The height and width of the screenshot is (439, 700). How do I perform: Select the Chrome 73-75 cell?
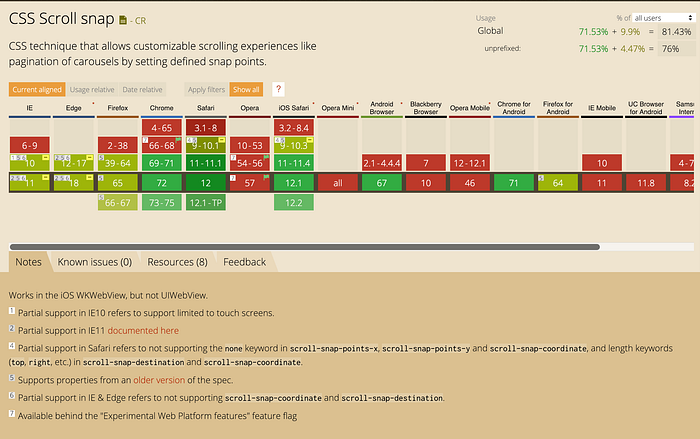162,203
